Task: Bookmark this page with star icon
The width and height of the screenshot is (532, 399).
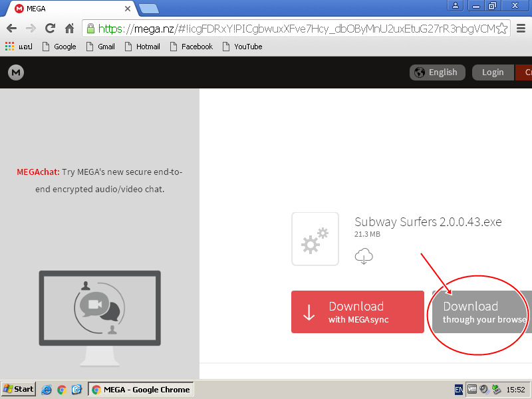Action: pyautogui.click(x=502, y=29)
